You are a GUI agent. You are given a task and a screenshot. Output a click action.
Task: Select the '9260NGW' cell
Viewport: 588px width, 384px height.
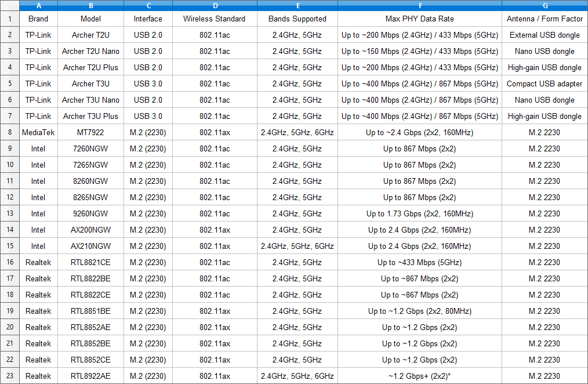point(90,213)
